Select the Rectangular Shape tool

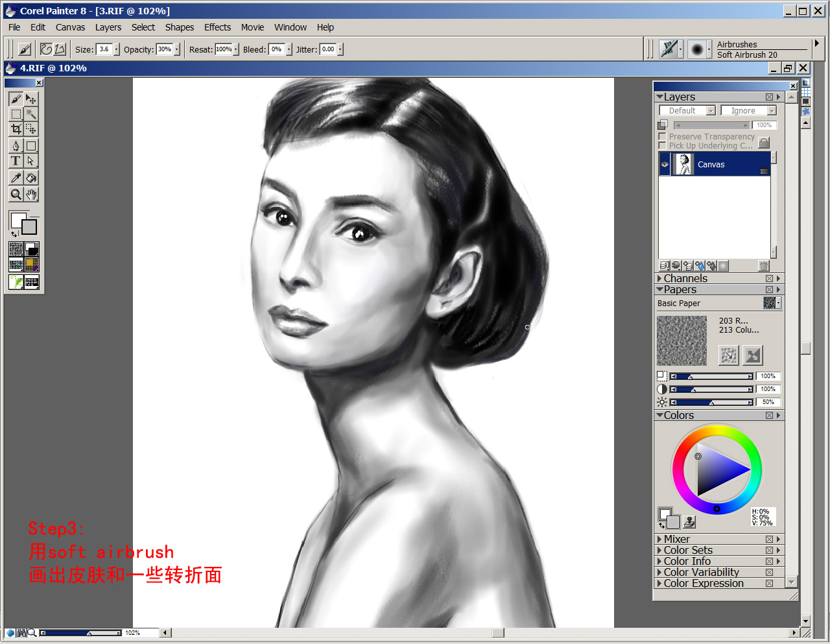tap(31, 145)
